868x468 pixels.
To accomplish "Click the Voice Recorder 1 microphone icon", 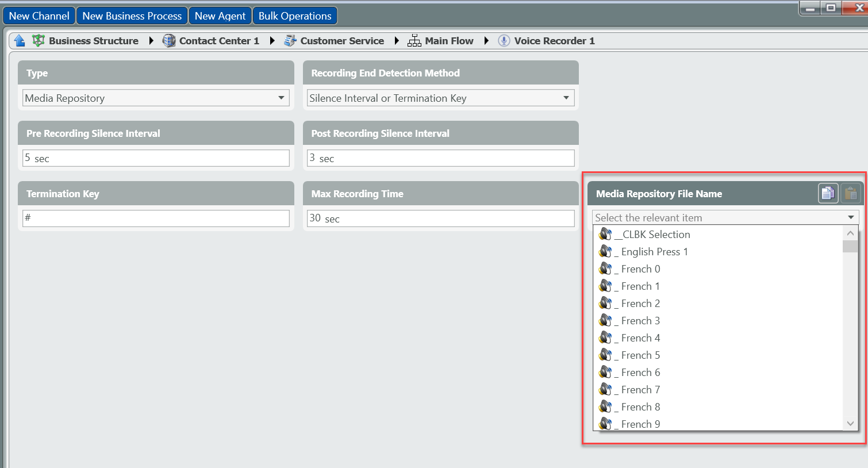I will [504, 41].
